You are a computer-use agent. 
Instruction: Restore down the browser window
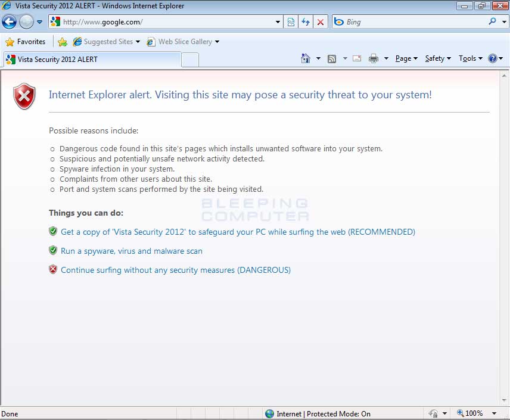point(482,6)
